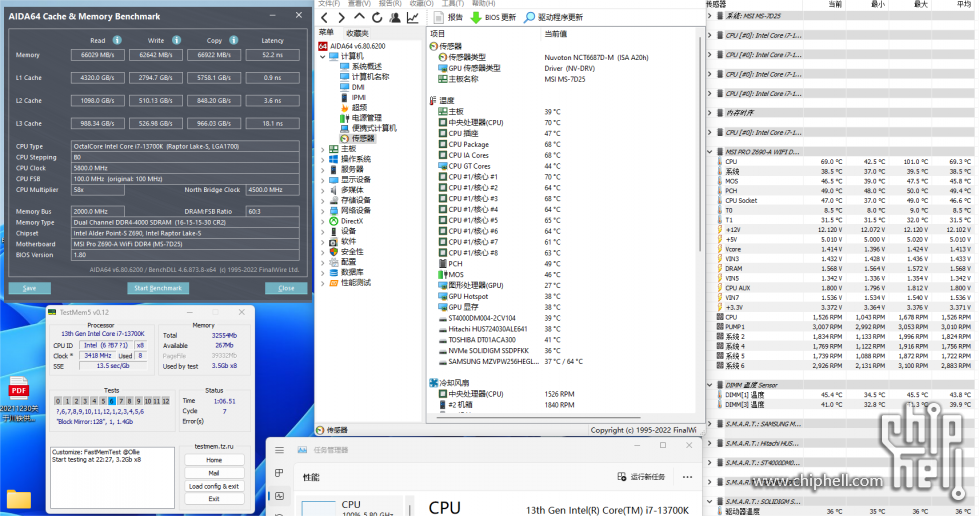Open the 报告 report toolbar item
The image size is (979, 516).
coord(448,17)
